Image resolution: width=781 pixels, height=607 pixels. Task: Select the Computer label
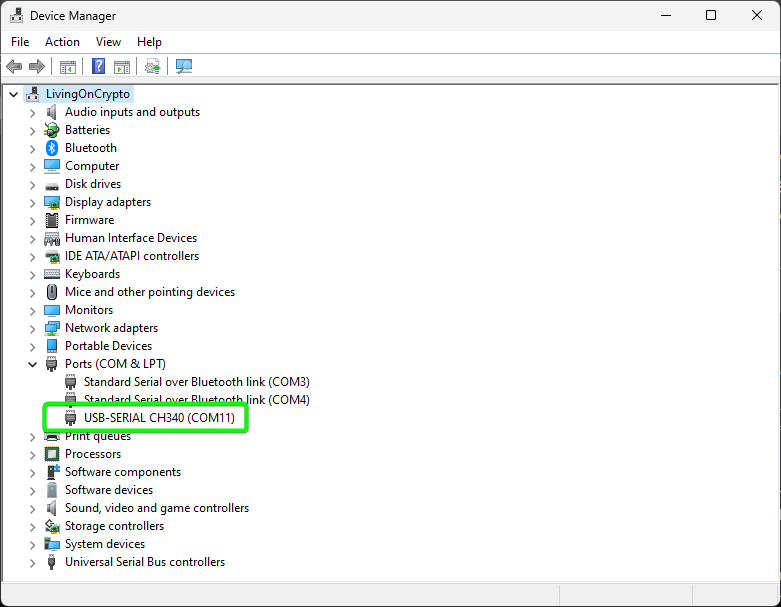coord(92,166)
